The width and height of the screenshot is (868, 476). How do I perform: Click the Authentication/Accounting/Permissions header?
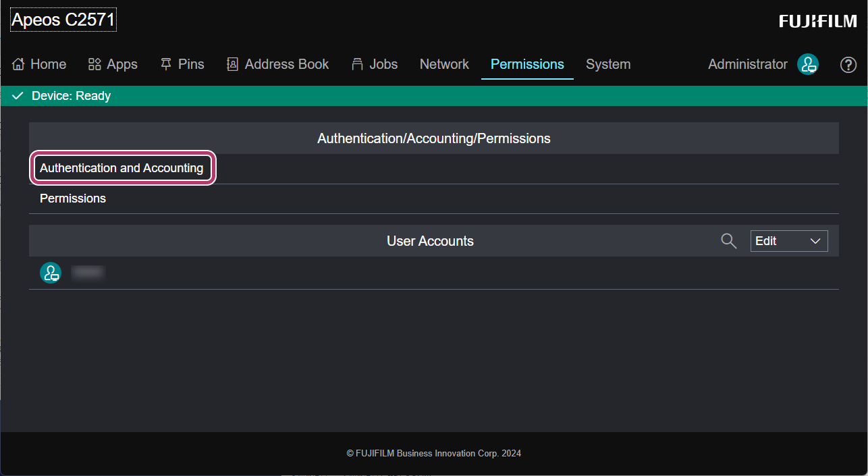(x=434, y=138)
